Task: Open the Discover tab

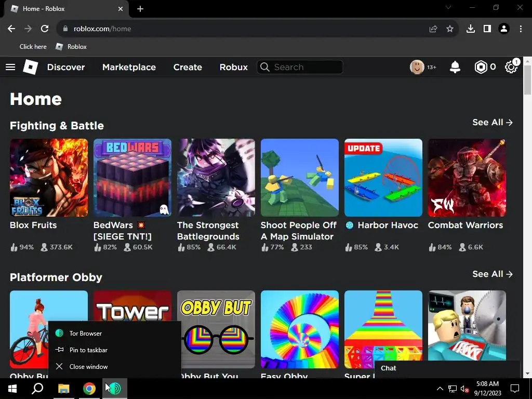Action: coord(66,67)
